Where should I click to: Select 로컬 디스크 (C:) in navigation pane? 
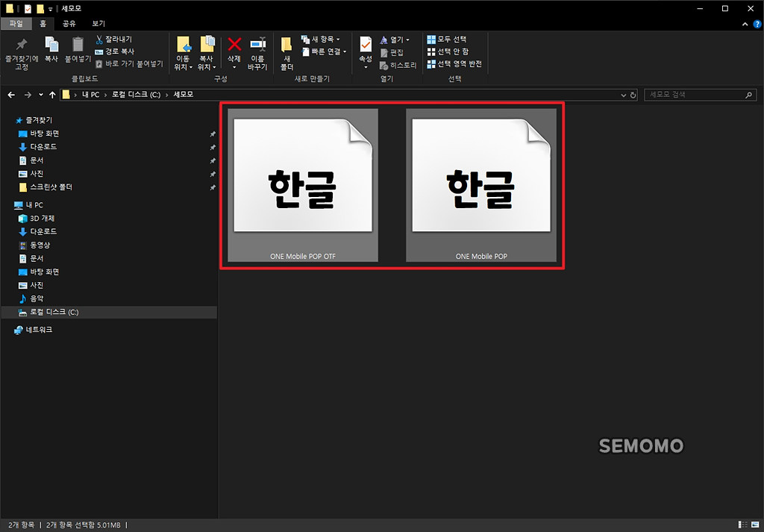point(109,312)
